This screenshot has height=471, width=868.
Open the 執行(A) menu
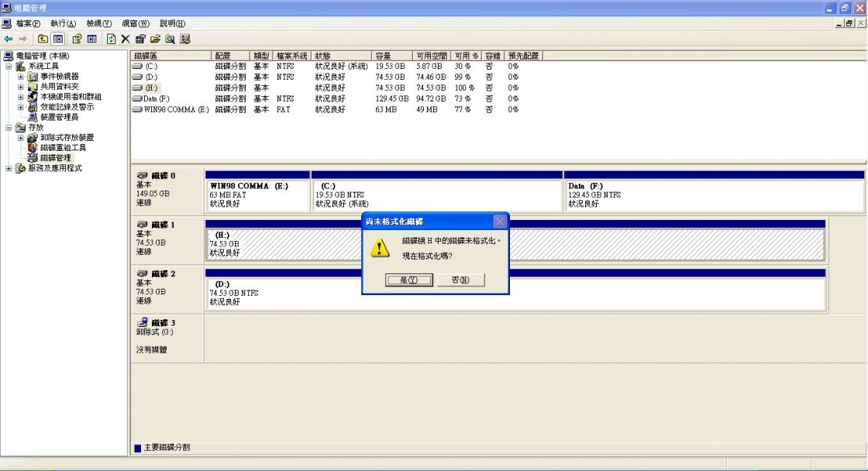coord(63,23)
